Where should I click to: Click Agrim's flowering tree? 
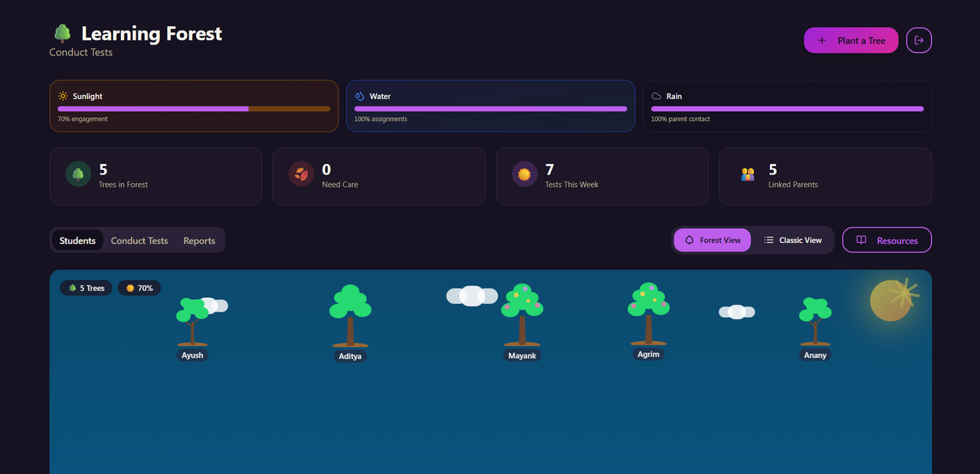(648, 313)
